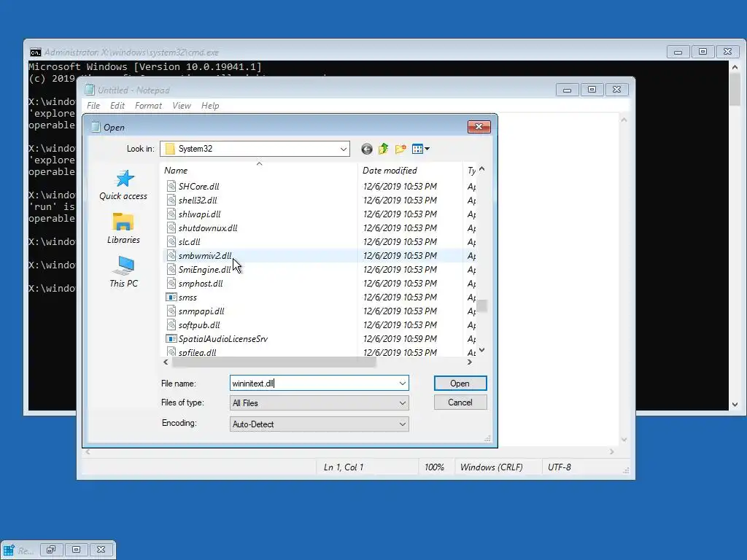Maximize the Untitled - Notepad window

[x=592, y=90]
